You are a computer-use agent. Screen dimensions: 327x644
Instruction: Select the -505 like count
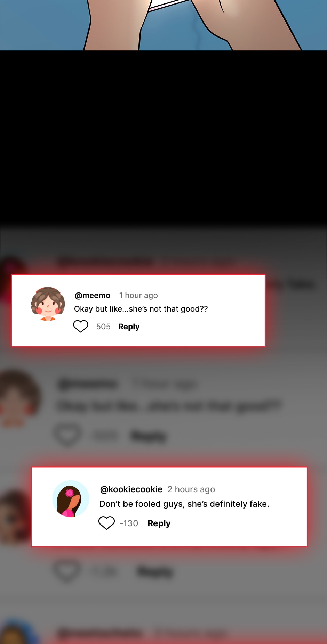point(102,327)
